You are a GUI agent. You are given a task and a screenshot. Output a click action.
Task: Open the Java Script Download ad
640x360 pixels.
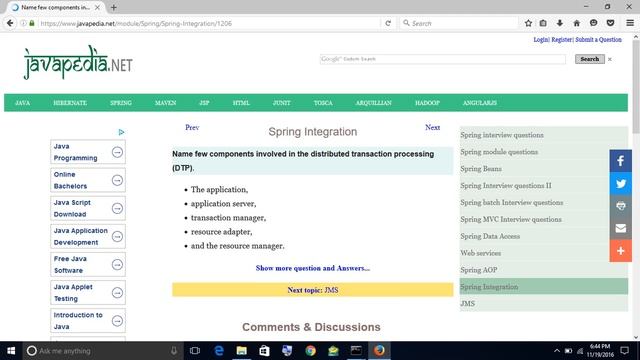tap(88, 208)
